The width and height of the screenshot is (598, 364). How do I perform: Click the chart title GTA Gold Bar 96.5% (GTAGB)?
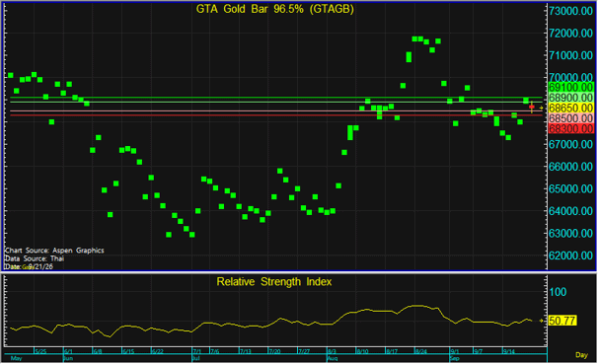pyautogui.click(x=275, y=9)
